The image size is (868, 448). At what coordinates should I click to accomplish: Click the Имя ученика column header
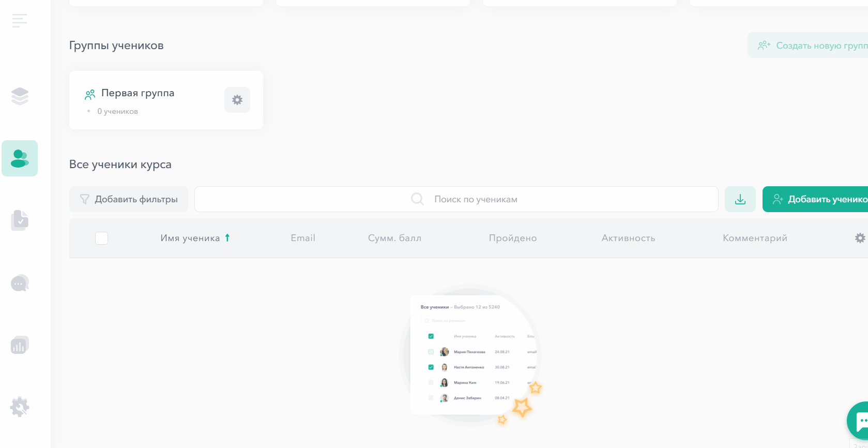(x=190, y=238)
